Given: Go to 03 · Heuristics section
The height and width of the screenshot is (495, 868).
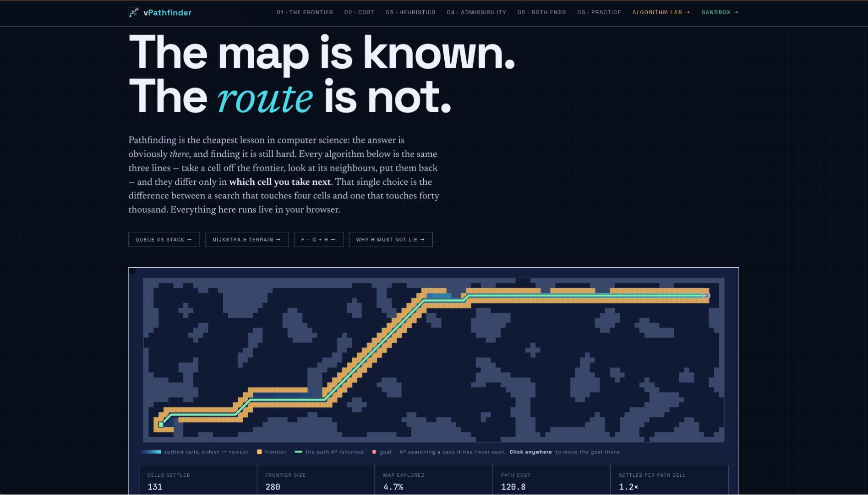Looking at the screenshot, I should click(410, 12).
